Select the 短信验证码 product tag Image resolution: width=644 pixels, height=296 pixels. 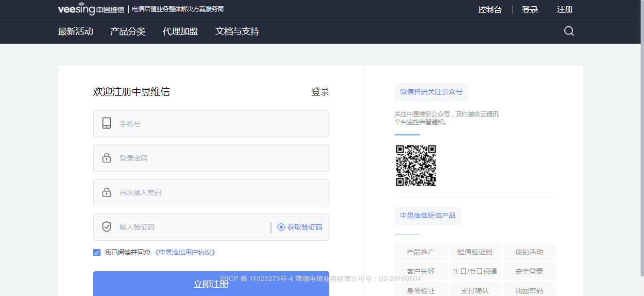click(x=475, y=252)
